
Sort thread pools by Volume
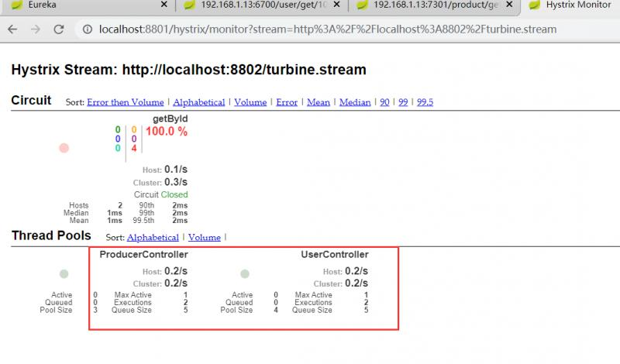point(205,237)
